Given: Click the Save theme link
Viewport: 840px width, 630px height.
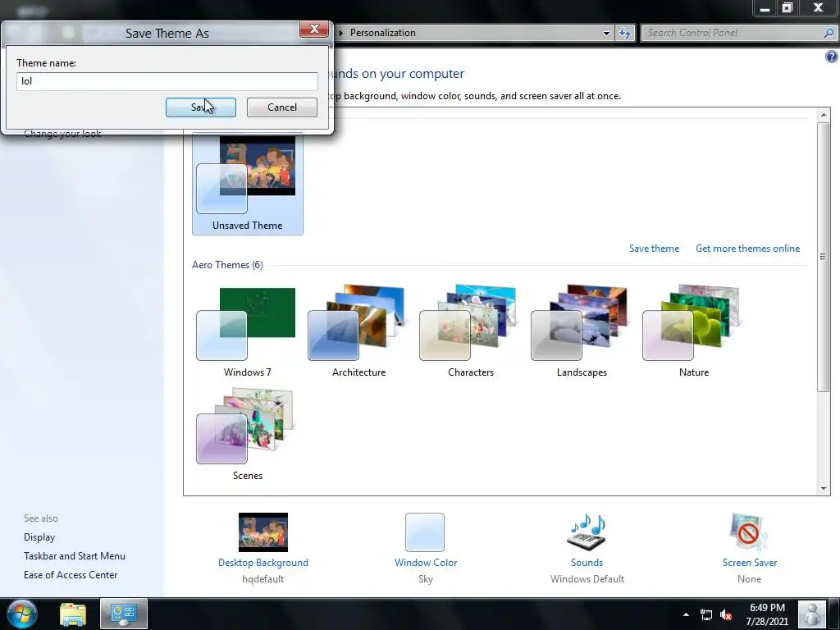Looking at the screenshot, I should click(x=654, y=249).
